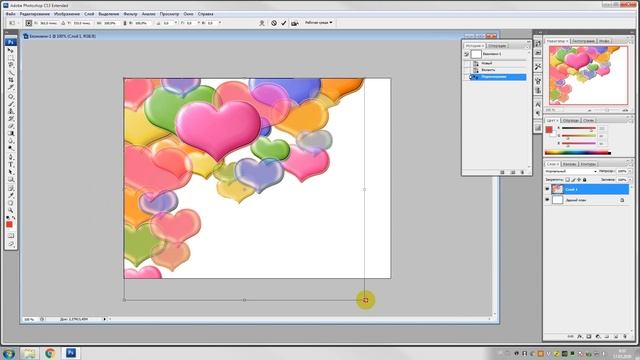Create a new layer in Layers panel
Image resolution: width=640 pixels, height=360 pixels.
616,336
